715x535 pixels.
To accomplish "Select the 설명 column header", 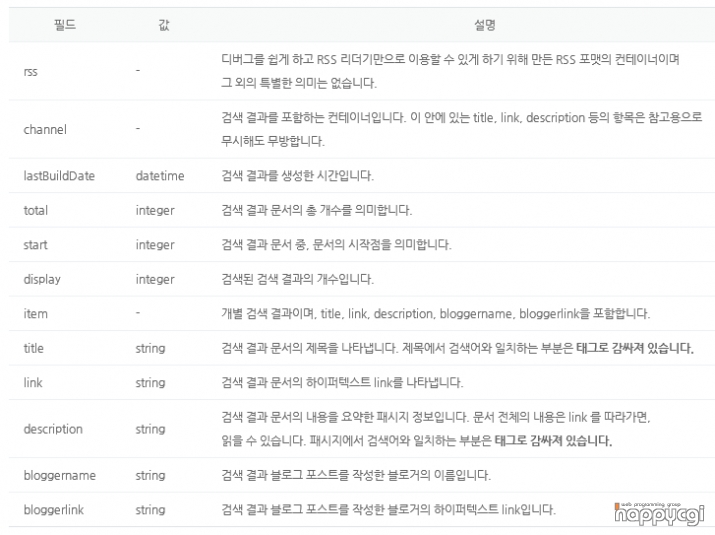I will point(485,25).
